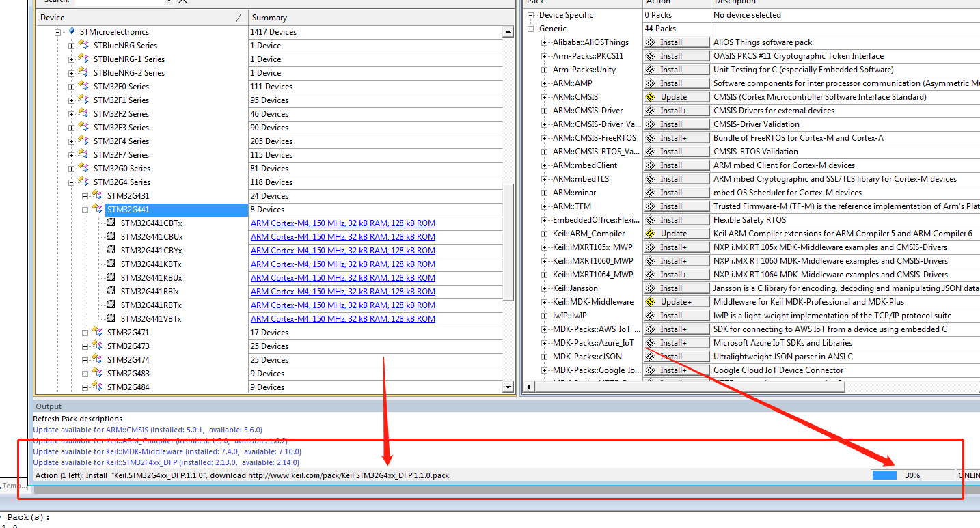This screenshot has width=980, height=528.
Task: Click the STM32F4 Series family icon
Action: 84,141
